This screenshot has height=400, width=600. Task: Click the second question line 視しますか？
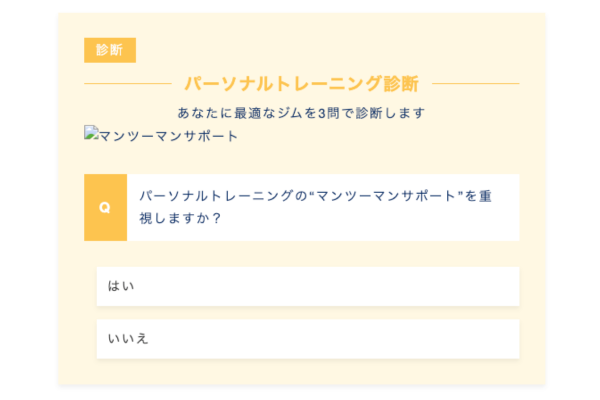180,218
